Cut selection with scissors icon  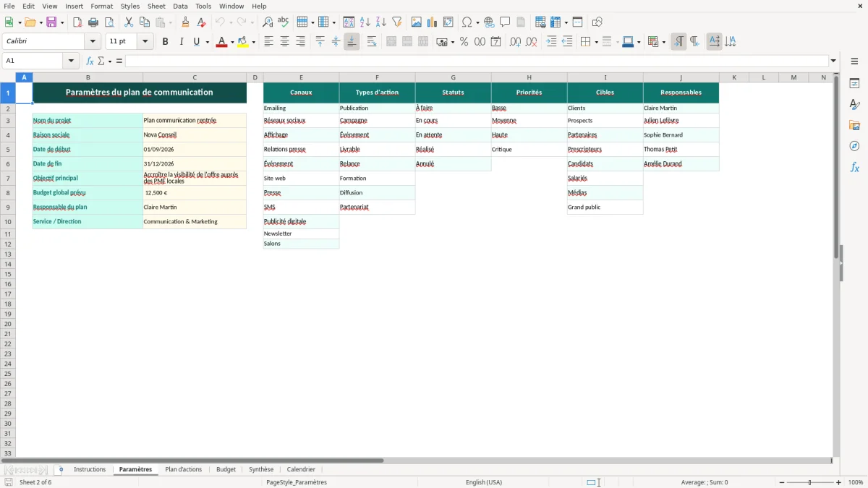tap(129, 22)
